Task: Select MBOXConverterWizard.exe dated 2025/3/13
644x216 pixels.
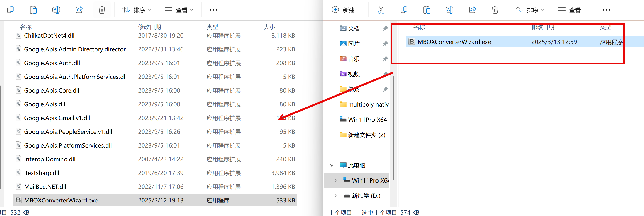Action: pyautogui.click(x=454, y=42)
